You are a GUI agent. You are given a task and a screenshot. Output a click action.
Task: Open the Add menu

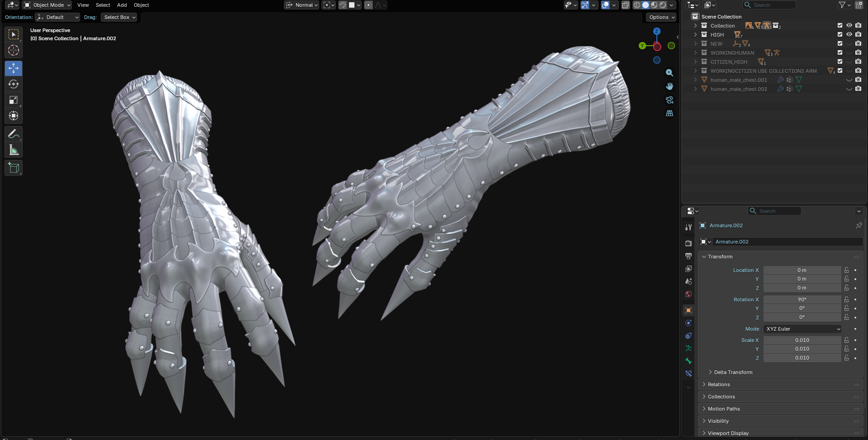[x=122, y=5]
